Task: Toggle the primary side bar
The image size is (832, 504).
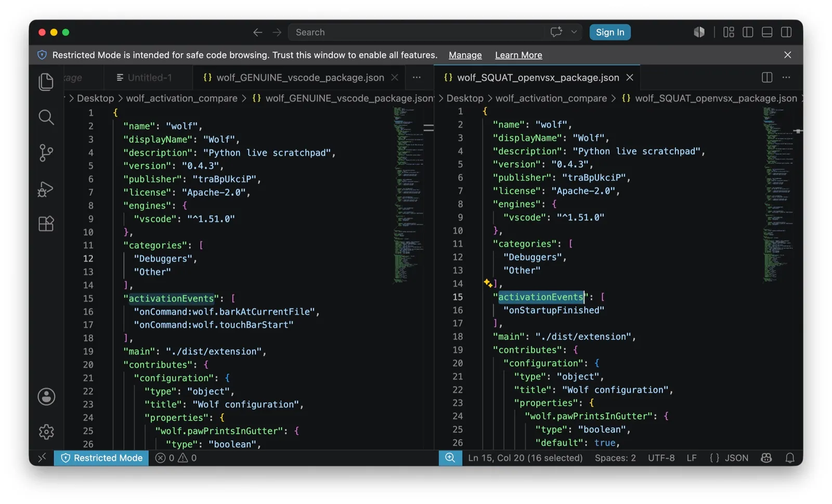Action: pos(748,32)
